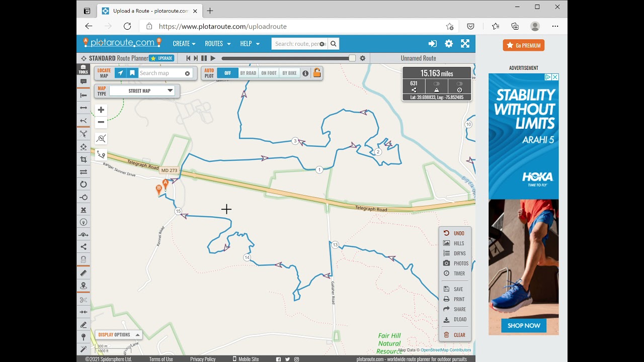Viewport: 644px width, 362px height.
Task: Click the reverse route arrows icon
Action: coord(84,171)
